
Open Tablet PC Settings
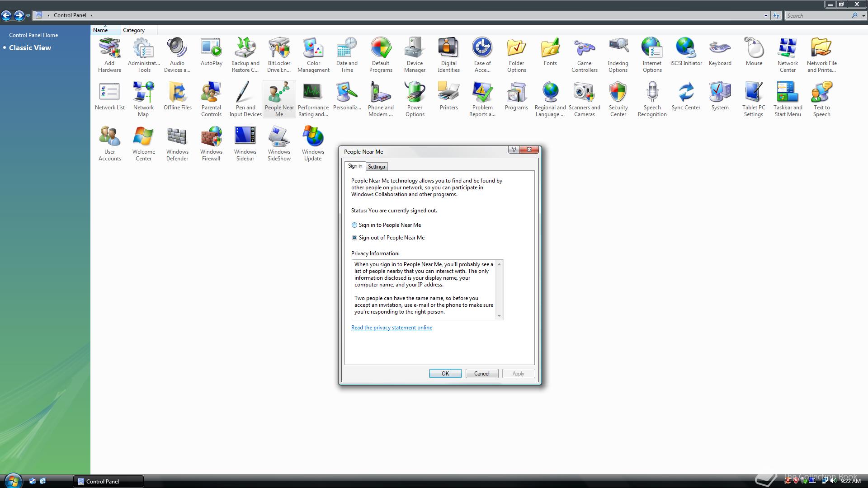[x=754, y=99]
